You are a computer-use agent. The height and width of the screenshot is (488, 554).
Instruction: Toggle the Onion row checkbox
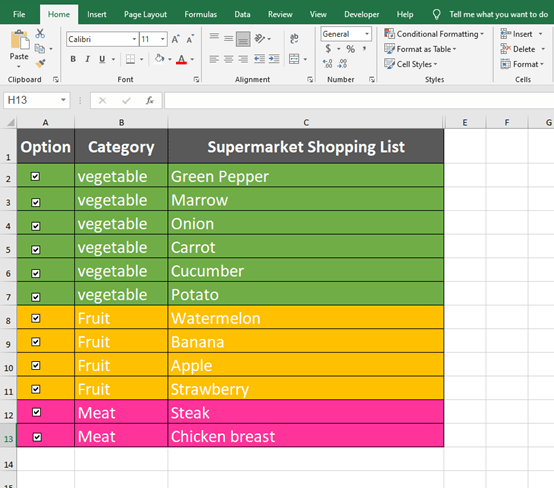[x=36, y=226]
